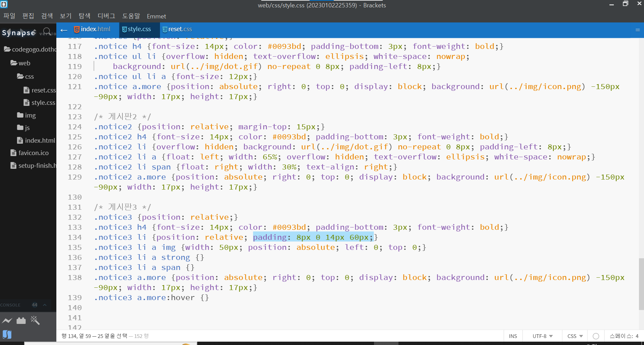
Task: Click the cursor position status text
Action: pyautogui.click(x=94, y=336)
